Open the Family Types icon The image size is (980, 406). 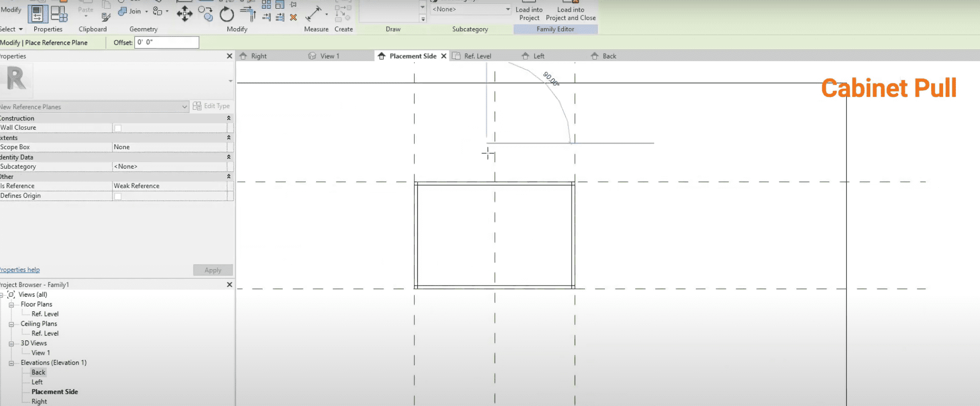[x=59, y=14]
